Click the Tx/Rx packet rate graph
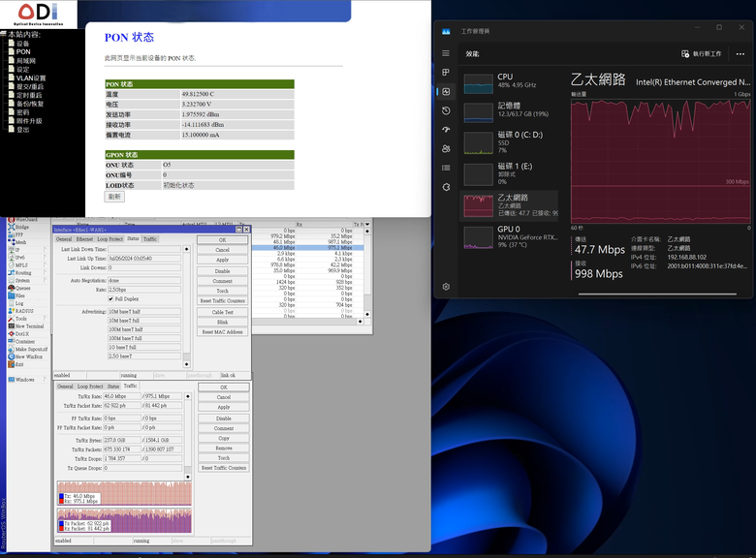Screen dimensions: 756x558 point(124,520)
